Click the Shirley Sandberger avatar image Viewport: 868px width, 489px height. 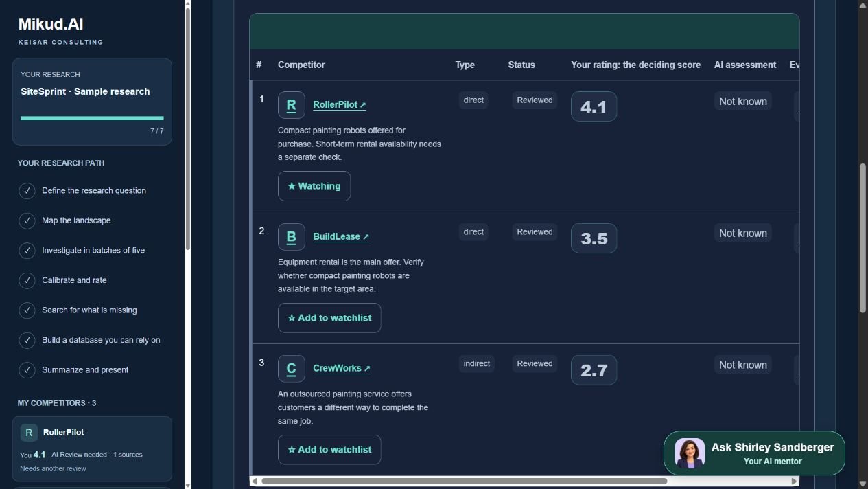690,453
